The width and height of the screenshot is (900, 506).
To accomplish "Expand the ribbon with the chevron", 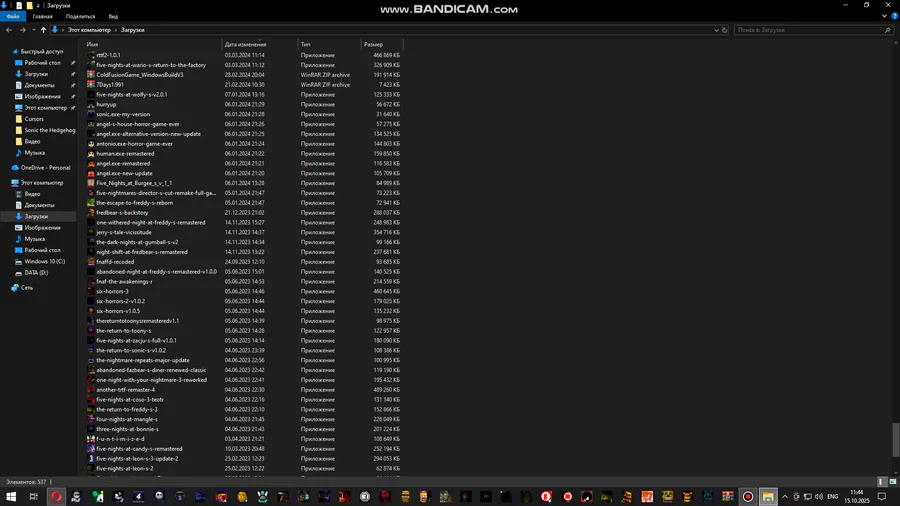I will coord(885,16).
